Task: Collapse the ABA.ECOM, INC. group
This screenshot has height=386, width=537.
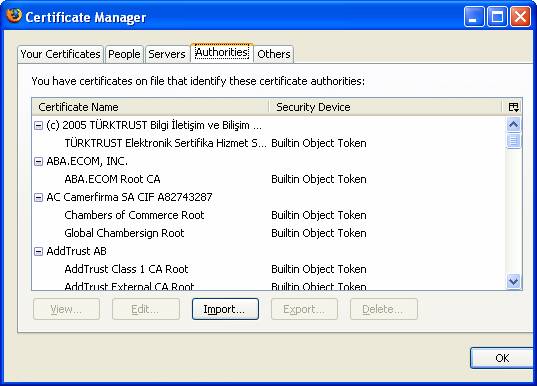Action: point(38,162)
